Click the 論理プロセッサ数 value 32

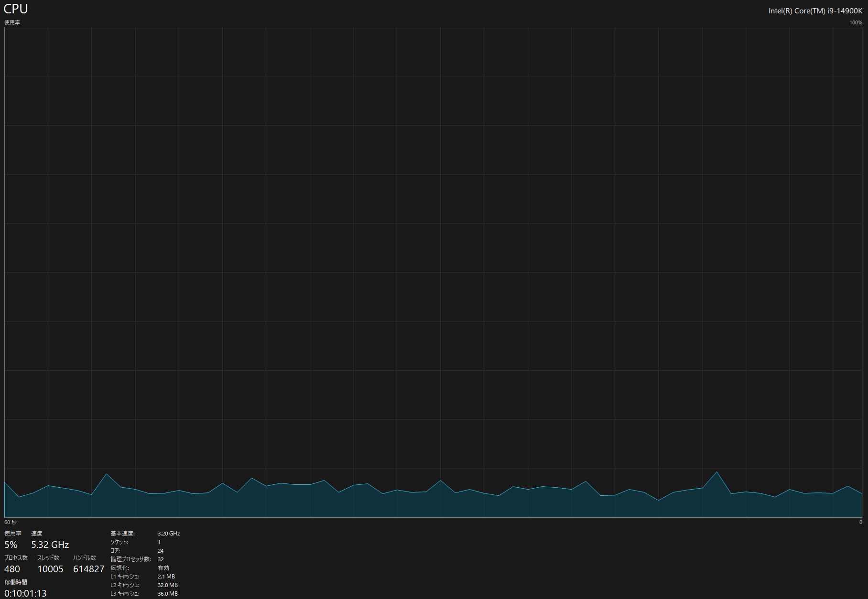(161, 559)
